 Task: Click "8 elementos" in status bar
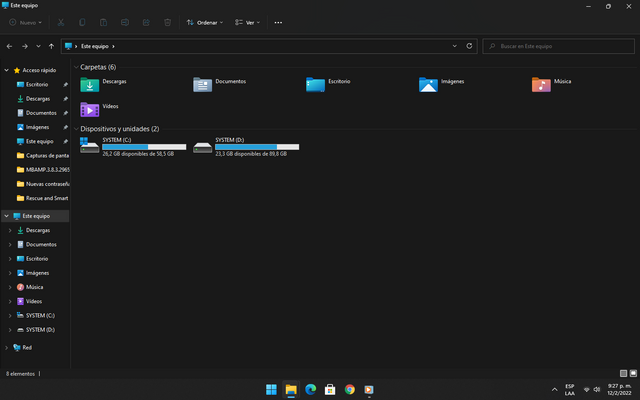click(20, 373)
